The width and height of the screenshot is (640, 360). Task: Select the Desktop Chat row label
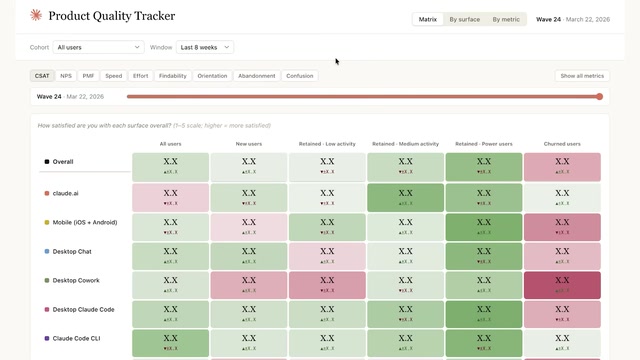click(72, 251)
